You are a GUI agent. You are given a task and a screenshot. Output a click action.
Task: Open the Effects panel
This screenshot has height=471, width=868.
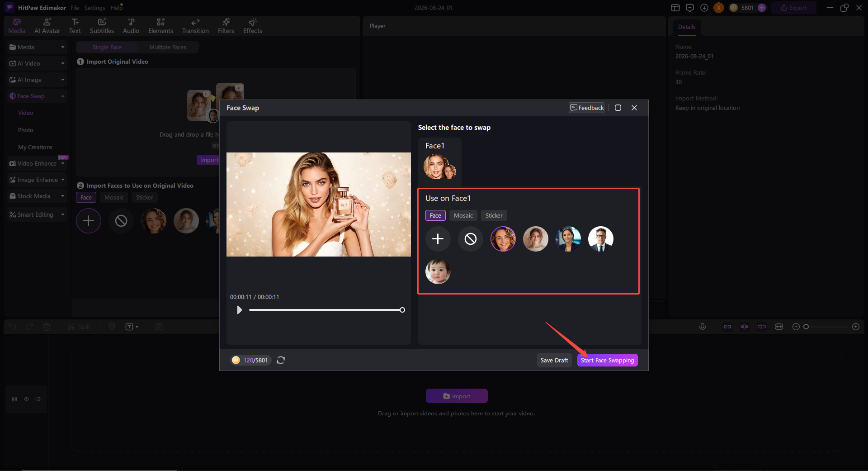click(253, 26)
